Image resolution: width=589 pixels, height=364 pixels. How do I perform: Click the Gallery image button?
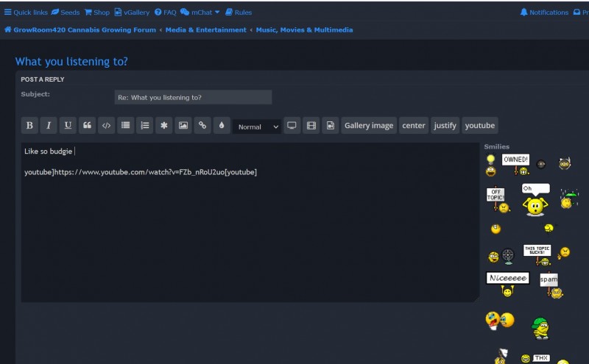[368, 126]
